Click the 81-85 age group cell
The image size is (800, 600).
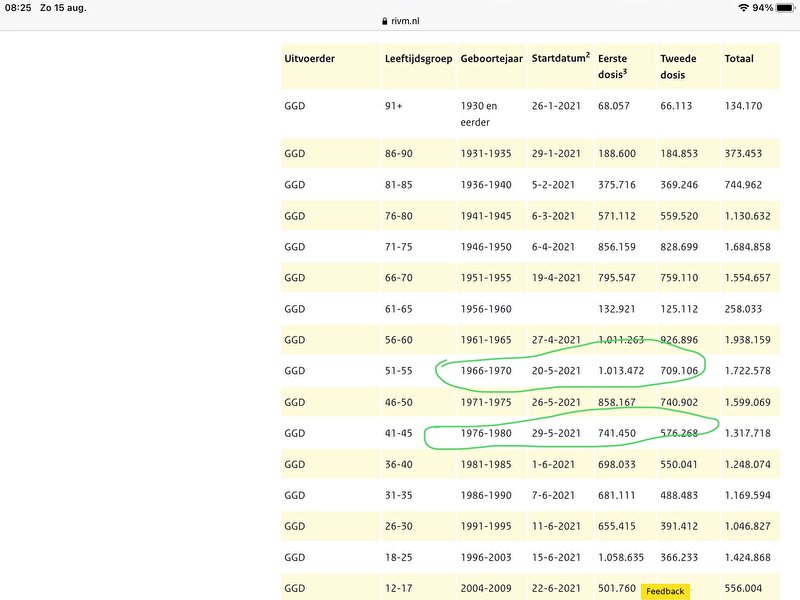pos(398,185)
